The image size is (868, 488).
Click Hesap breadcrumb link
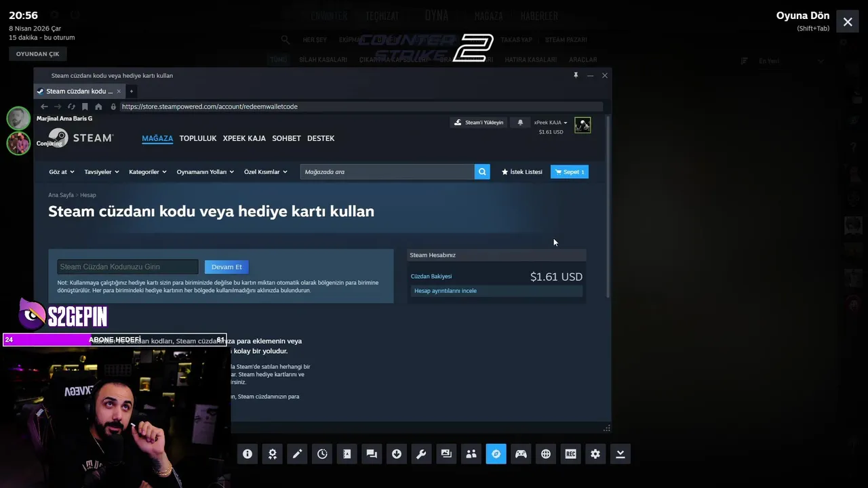pyautogui.click(x=88, y=195)
